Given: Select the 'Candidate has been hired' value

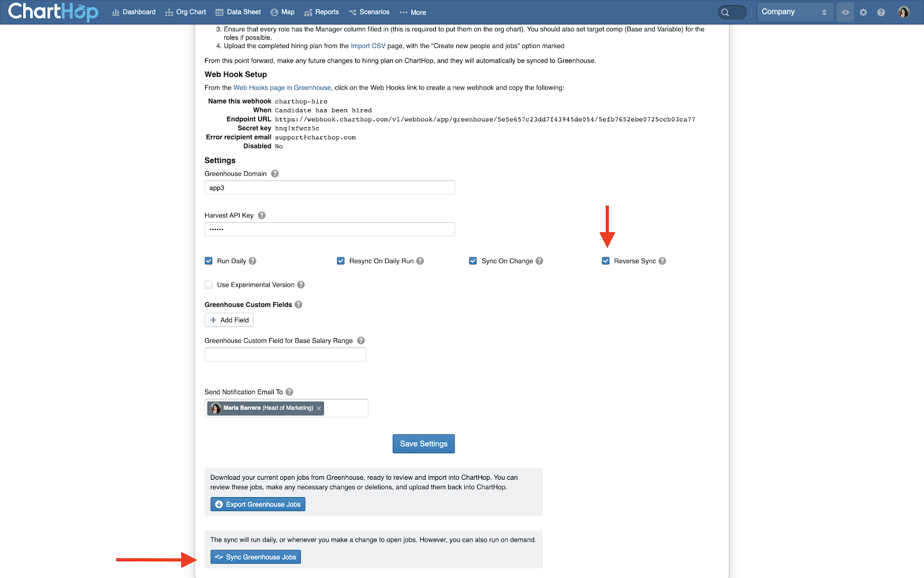Looking at the screenshot, I should 323,110.
